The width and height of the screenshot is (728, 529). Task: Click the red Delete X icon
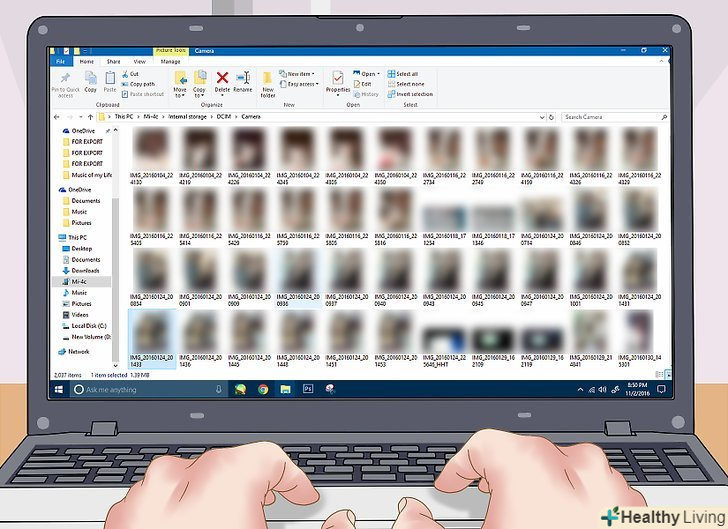222,78
